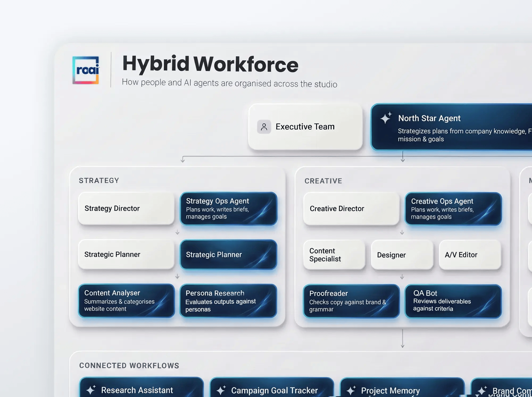
Task: Click the CONNECTED WORKFLOWS heading
Action: point(129,366)
